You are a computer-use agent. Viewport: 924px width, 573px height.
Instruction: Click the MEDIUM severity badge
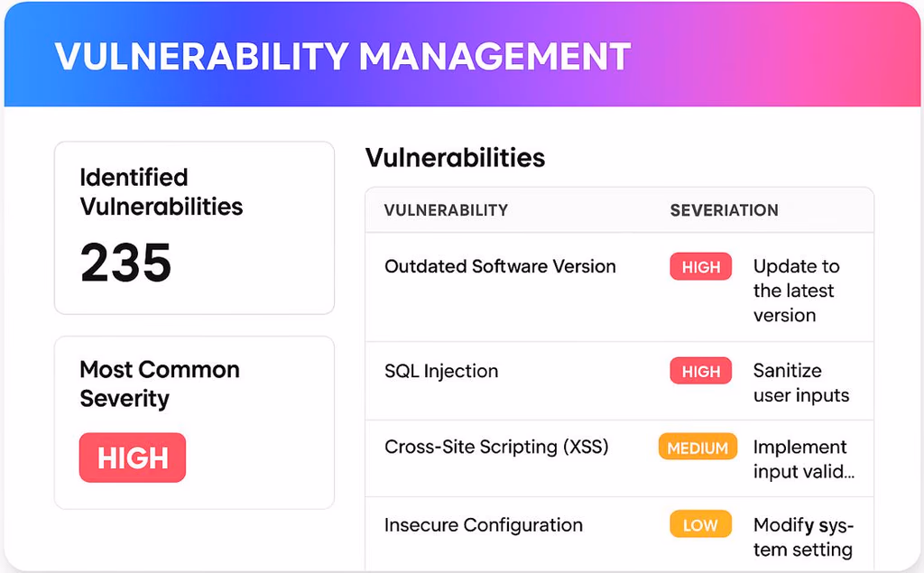click(698, 447)
